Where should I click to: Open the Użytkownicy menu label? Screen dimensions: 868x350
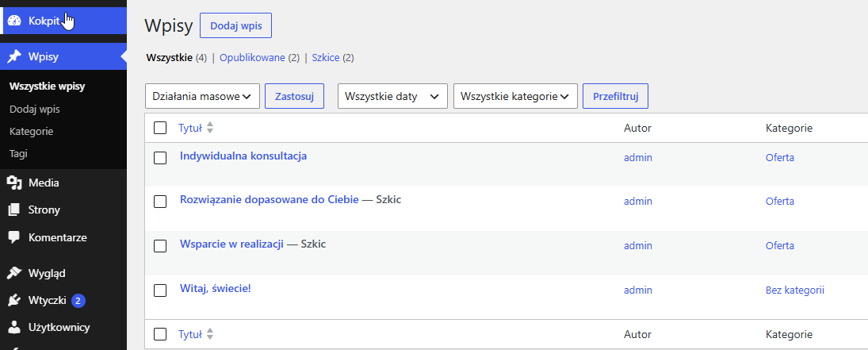pyautogui.click(x=59, y=328)
